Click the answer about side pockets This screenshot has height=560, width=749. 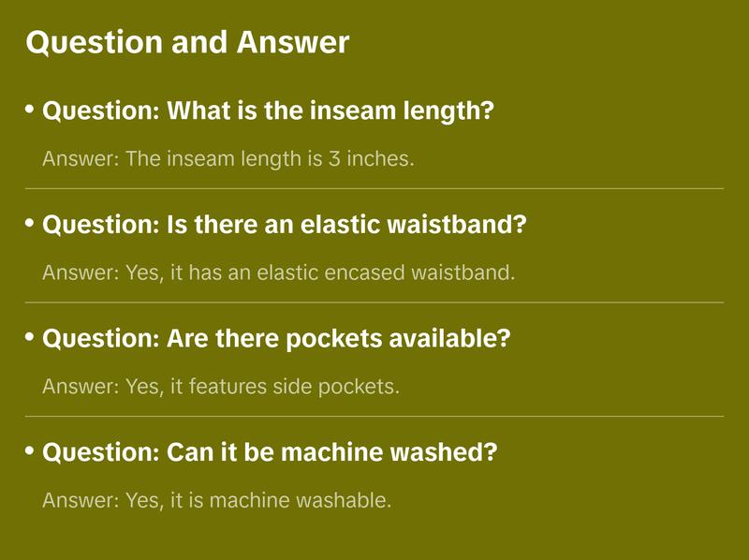tap(221, 386)
